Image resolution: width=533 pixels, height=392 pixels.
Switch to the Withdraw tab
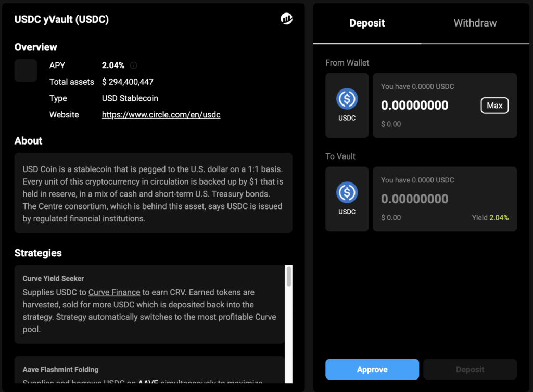click(475, 23)
